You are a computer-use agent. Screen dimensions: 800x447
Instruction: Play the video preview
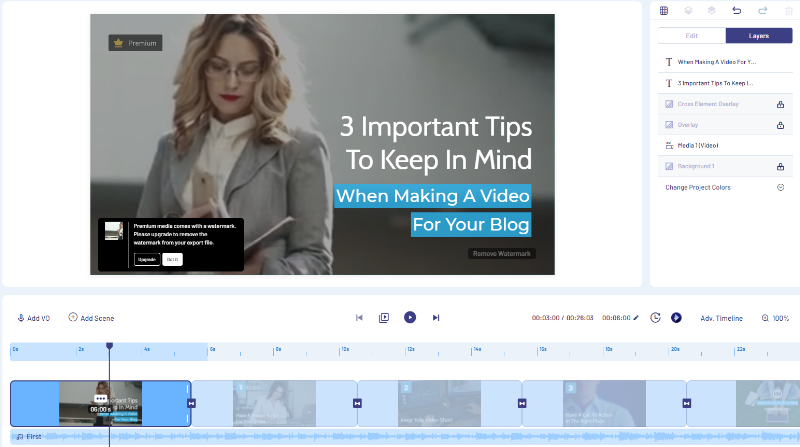tap(410, 317)
